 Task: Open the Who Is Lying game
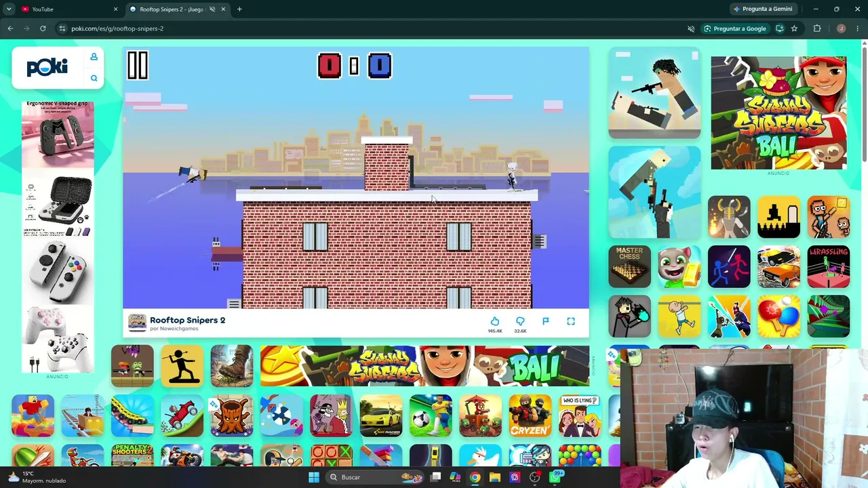tap(580, 415)
